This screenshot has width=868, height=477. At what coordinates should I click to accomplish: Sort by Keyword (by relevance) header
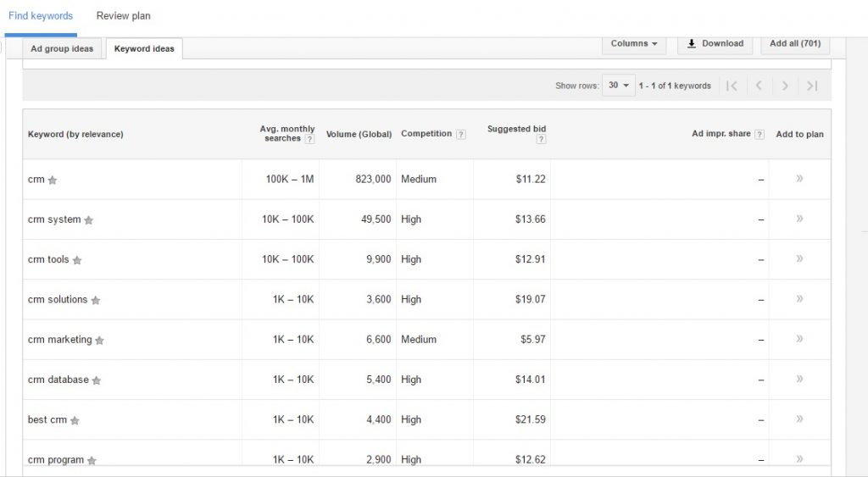pos(75,135)
